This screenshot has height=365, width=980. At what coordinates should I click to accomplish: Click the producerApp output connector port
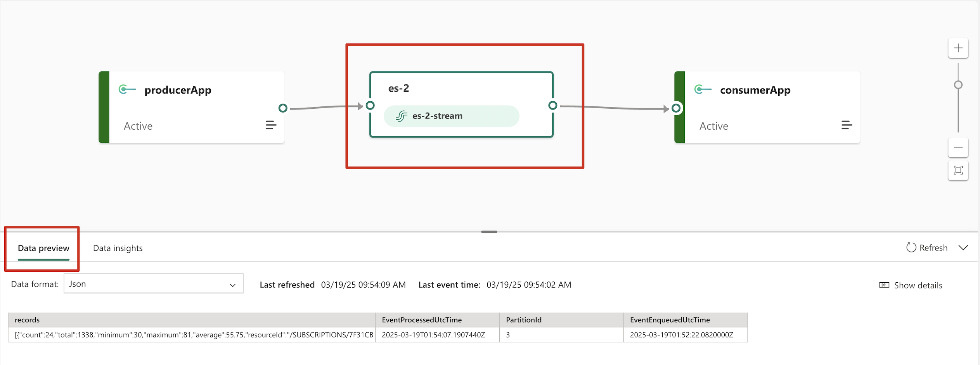point(283,108)
